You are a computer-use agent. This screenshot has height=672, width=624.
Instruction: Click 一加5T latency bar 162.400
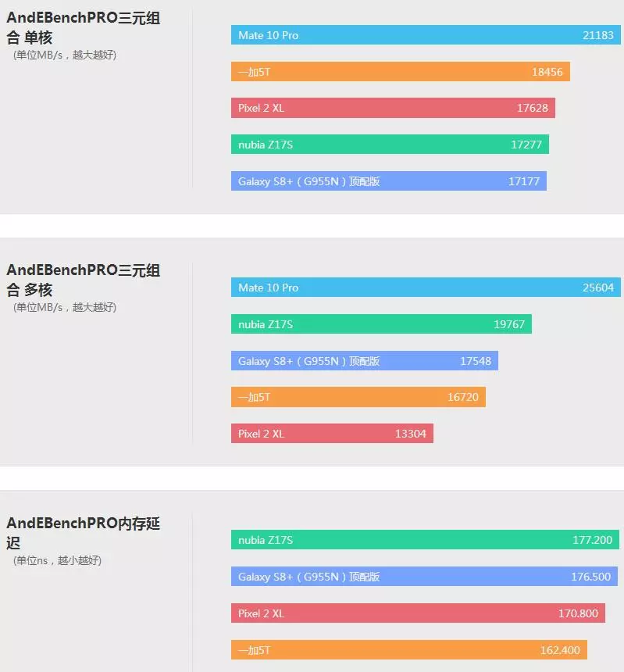(x=409, y=649)
